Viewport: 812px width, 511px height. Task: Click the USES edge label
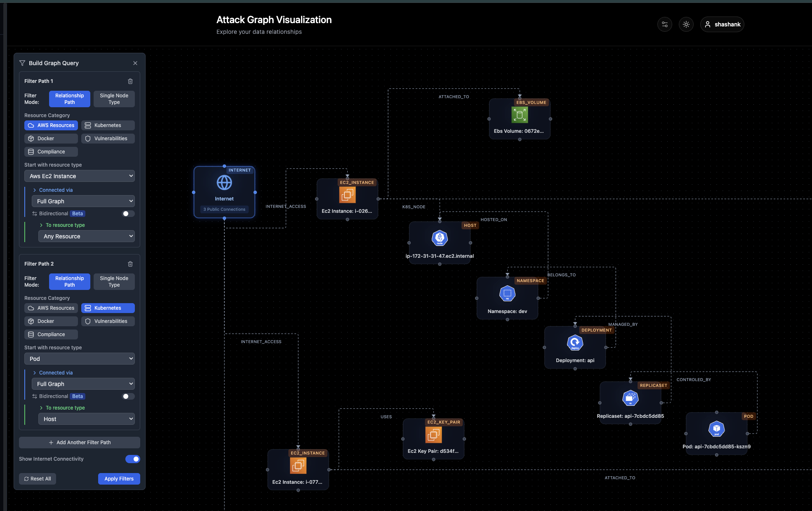click(x=386, y=417)
